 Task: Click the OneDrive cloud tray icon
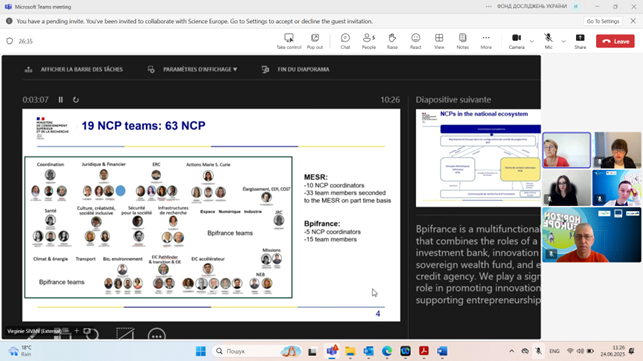(525, 351)
